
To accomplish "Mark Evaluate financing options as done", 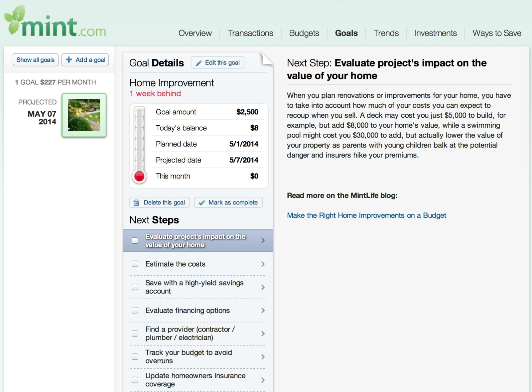I will (135, 310).
